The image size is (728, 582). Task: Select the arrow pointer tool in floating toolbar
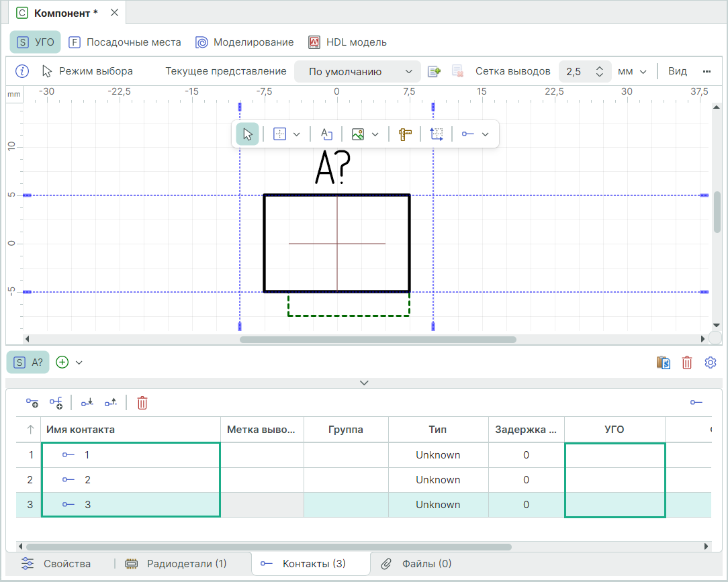247,134
